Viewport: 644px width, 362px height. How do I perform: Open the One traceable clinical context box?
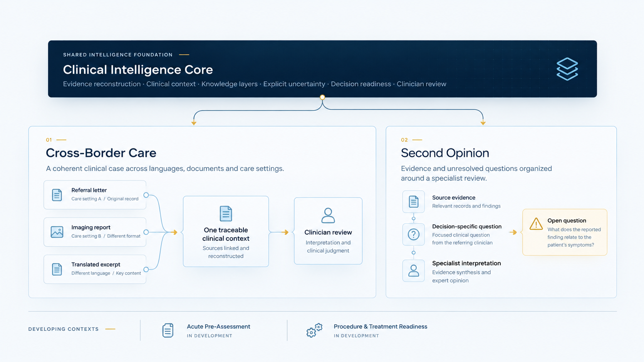(226, 231)
